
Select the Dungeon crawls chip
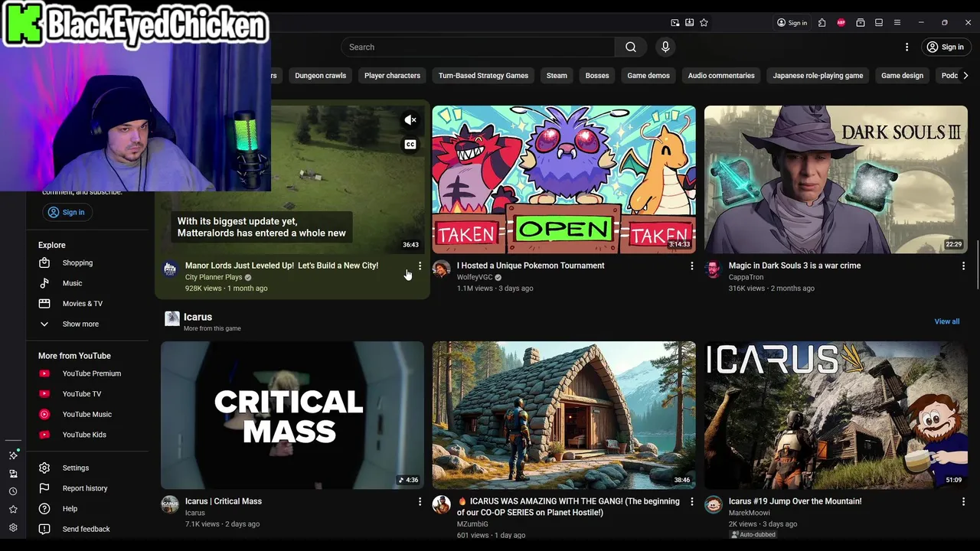(x=320, y=75)
